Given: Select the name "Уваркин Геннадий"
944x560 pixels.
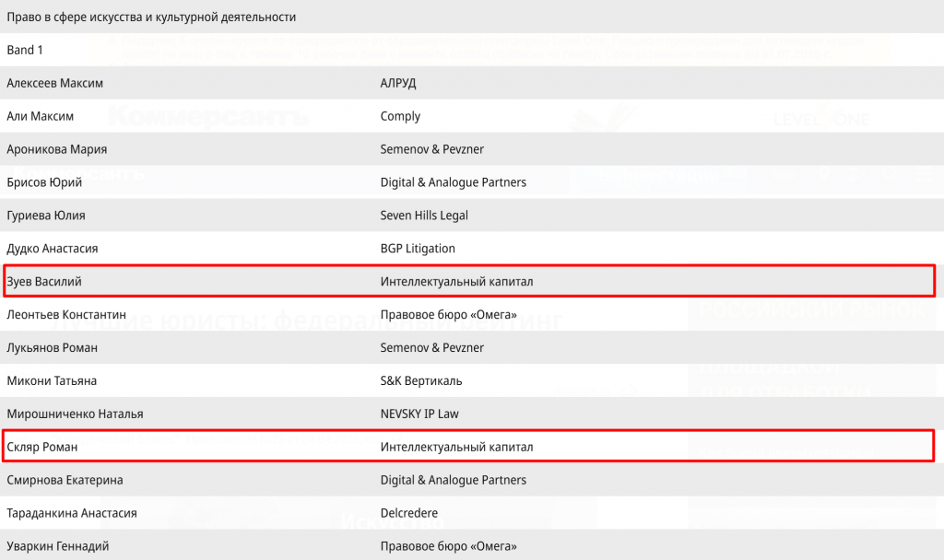Looking at the screenshot, I should click(58, 546).
